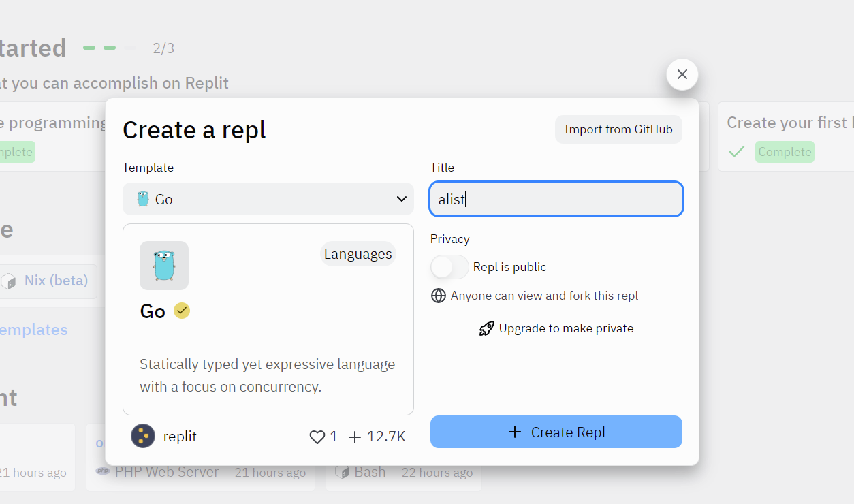Click the Go heading in template card
Screen dimensions: 854x504
[x=153, y=311]
